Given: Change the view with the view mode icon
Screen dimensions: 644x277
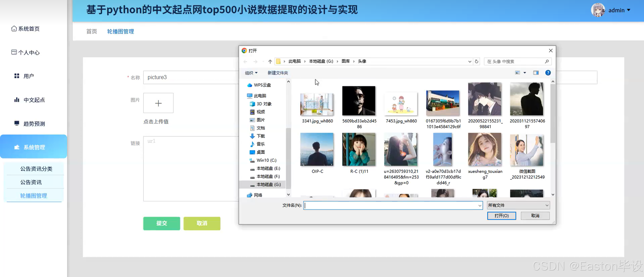Looking at the screenshot, I should 518,73.
